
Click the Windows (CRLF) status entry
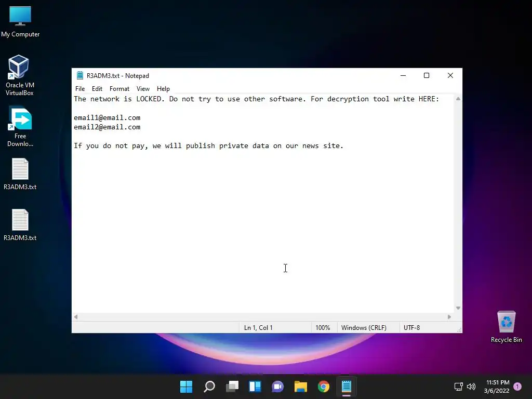364,328
